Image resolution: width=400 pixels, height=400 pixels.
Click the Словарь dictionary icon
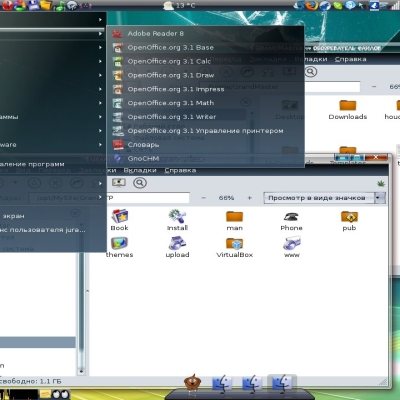[x=117, y=145]
